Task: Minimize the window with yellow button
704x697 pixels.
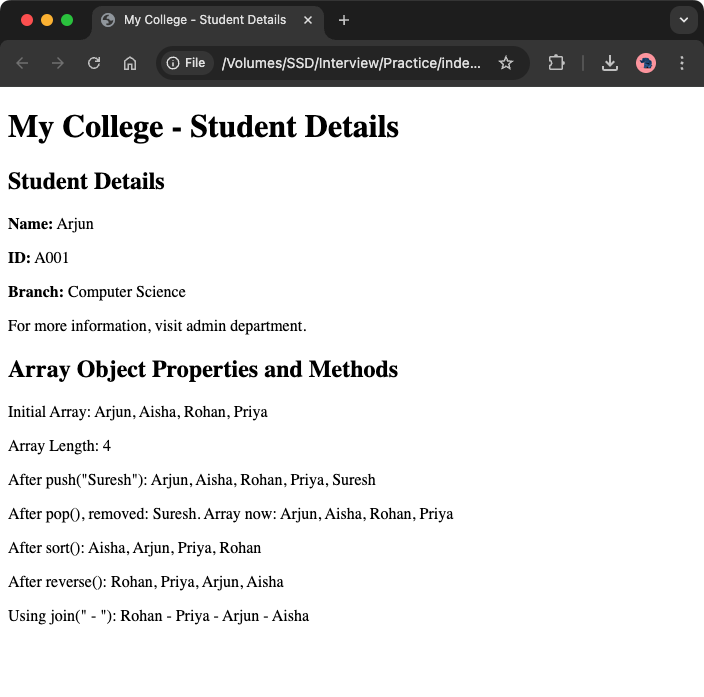Action: pyautogui.click(x=47, y=20)
